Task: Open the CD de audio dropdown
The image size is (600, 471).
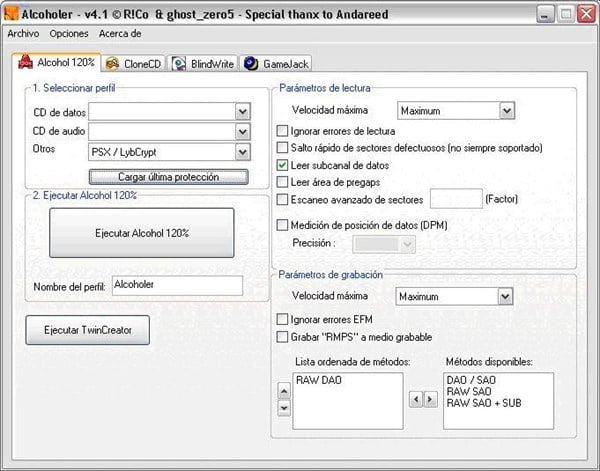Action: [243, 132]
